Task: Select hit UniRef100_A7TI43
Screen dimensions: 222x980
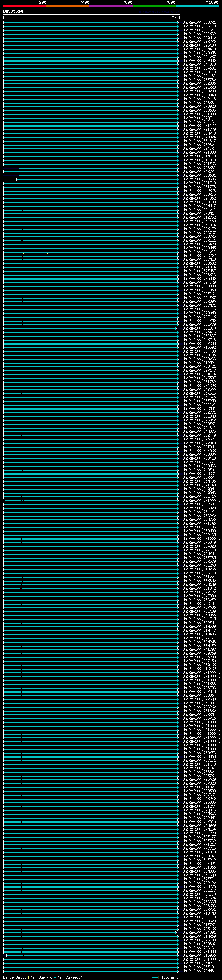Action: pos(199,485)
